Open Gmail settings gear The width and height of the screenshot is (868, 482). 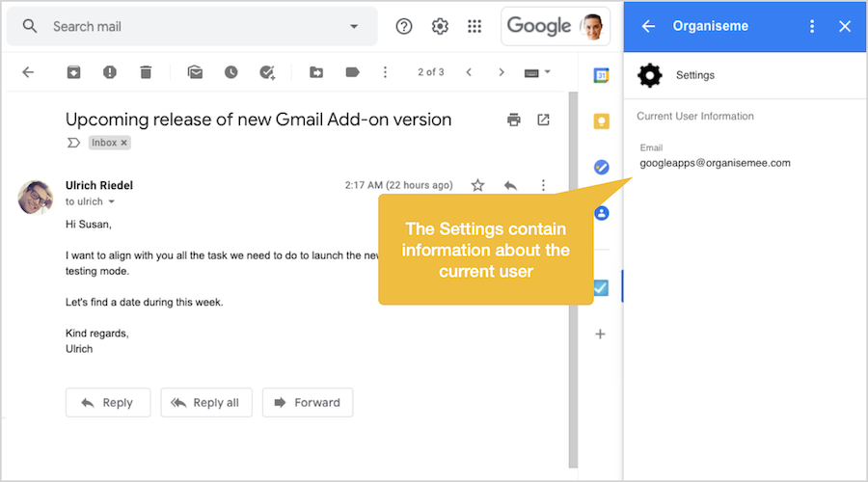pos(440,26)
